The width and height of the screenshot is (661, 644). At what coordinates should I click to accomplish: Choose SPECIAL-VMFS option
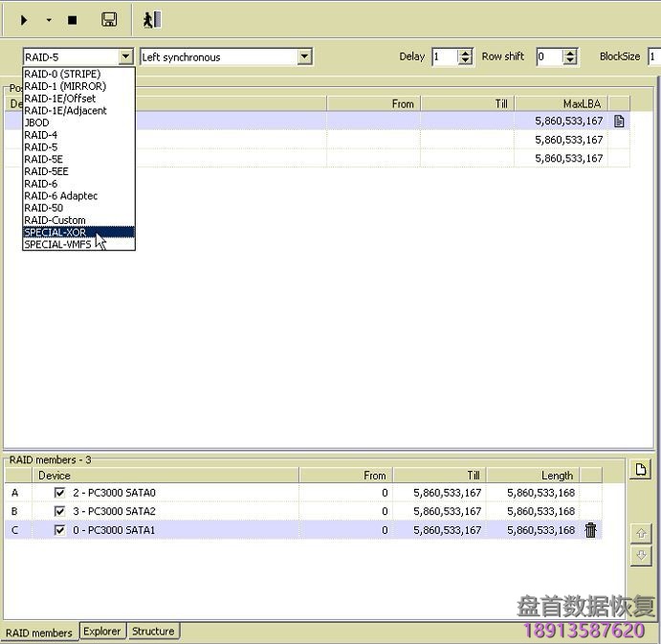[78, 245]
